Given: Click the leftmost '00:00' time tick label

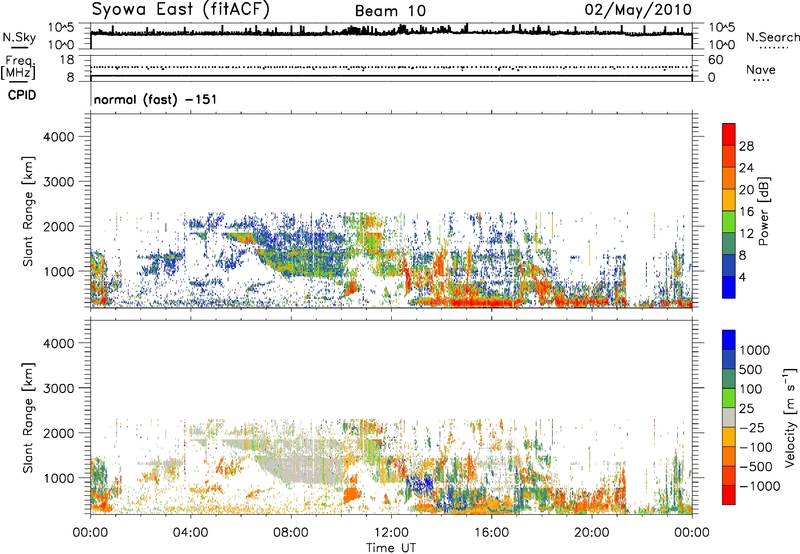Looking at the screenshot, I should [x=90, y=533].
